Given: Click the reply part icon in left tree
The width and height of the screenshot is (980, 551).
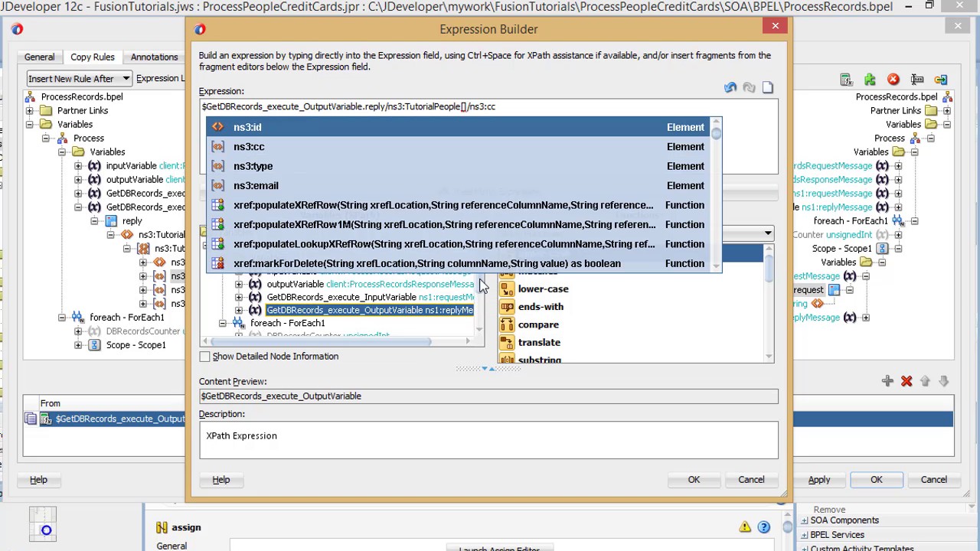Looking at the screenshot, I should [110, 221].
